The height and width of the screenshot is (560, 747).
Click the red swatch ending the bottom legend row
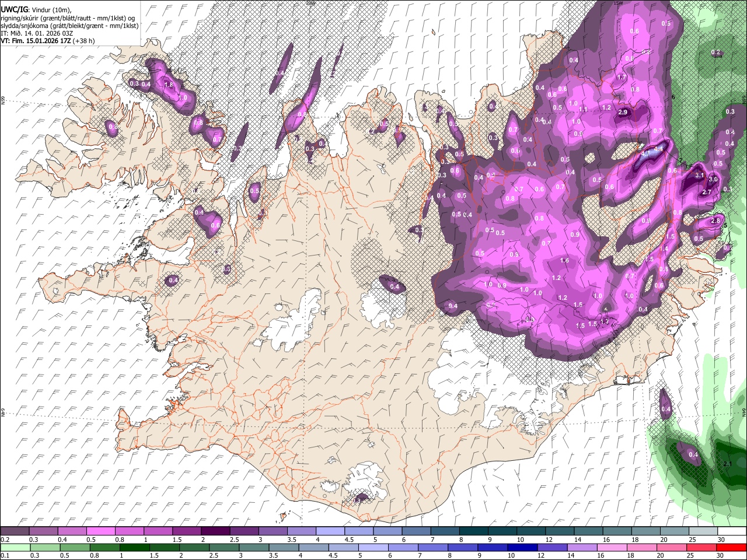click(731, 547)
